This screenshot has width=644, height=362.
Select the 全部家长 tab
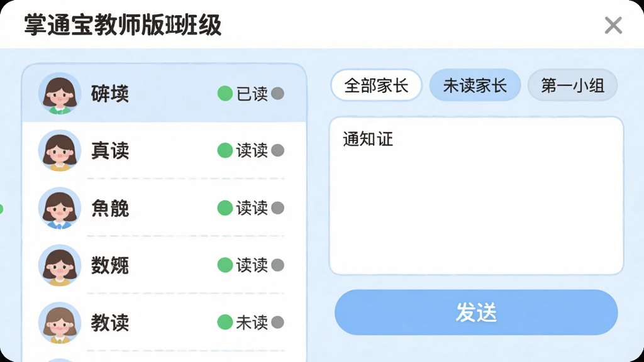(376, 85)
